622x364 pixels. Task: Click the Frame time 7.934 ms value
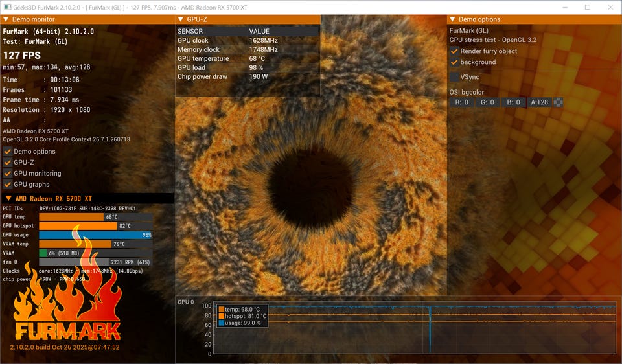(x=64, y=100)
